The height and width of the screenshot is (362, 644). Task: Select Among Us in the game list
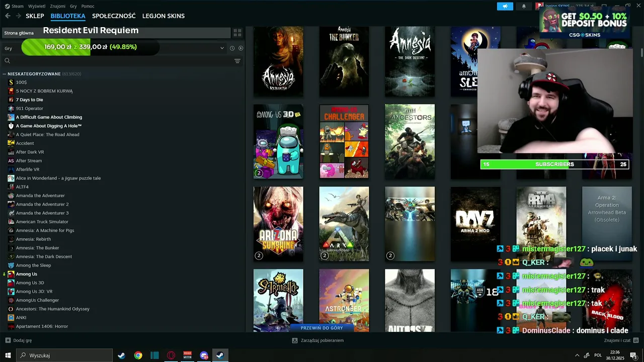[27, 274]
